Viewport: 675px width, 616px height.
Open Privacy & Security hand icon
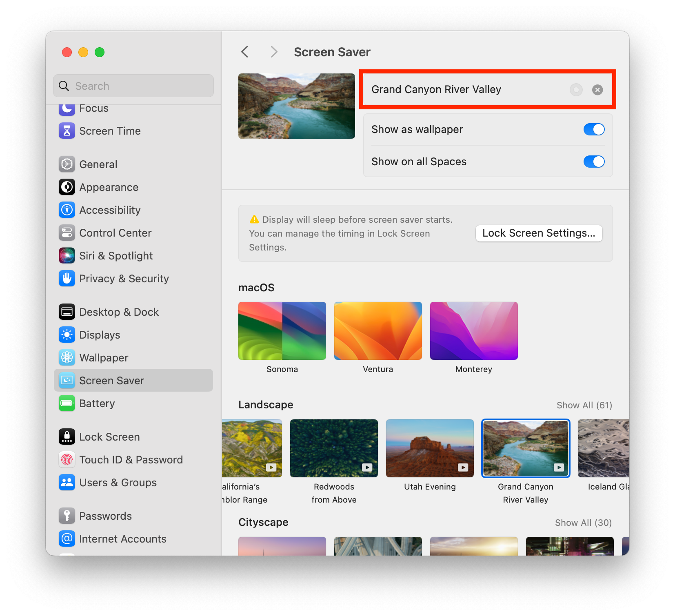pyautogui.click(x=67, y=279)
